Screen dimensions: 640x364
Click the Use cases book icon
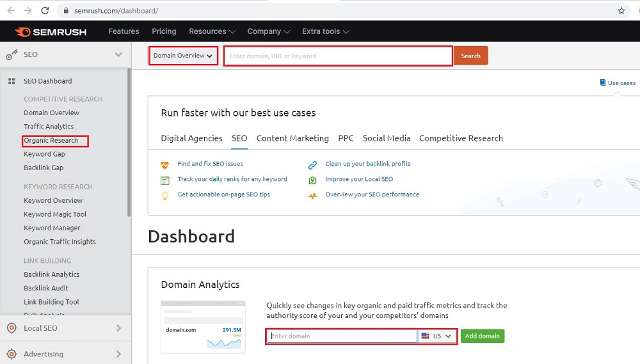coord(602,83)
